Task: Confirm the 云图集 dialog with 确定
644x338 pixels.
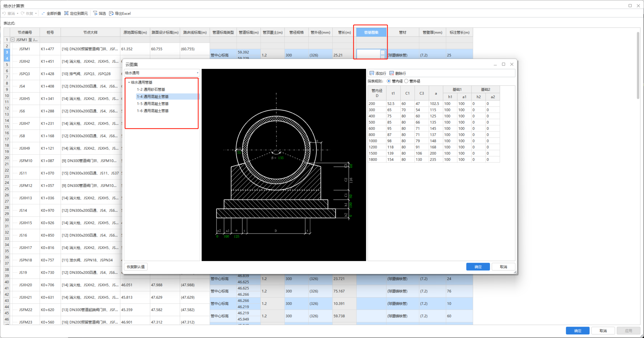Action: [478, 267]
